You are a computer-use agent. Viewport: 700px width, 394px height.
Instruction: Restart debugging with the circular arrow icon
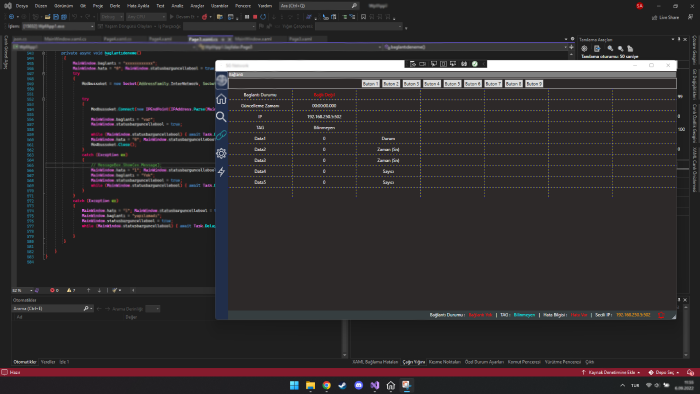coord(263,17)
